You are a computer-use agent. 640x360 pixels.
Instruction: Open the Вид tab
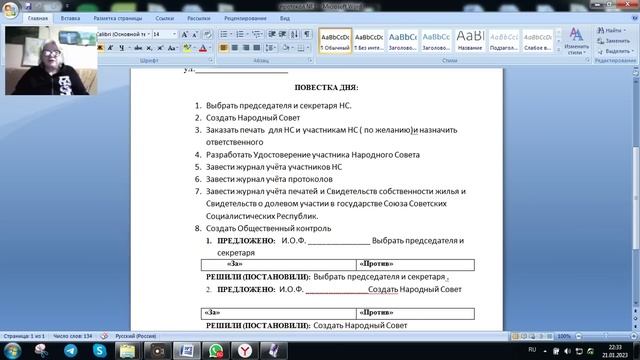tap(284, 18)
